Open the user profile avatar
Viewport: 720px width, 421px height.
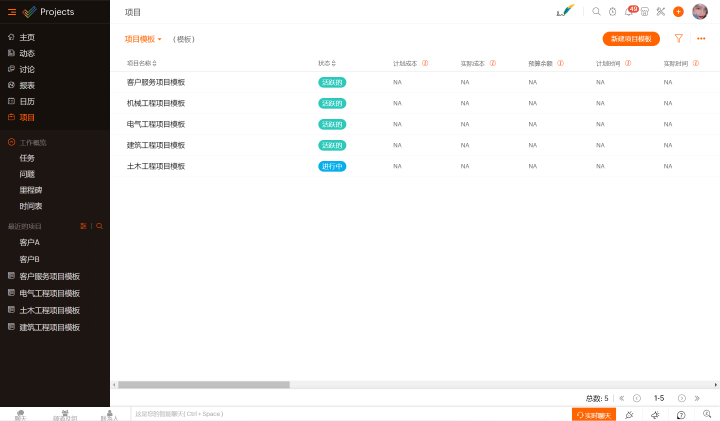pyautogui.click(x=700, y=12)
